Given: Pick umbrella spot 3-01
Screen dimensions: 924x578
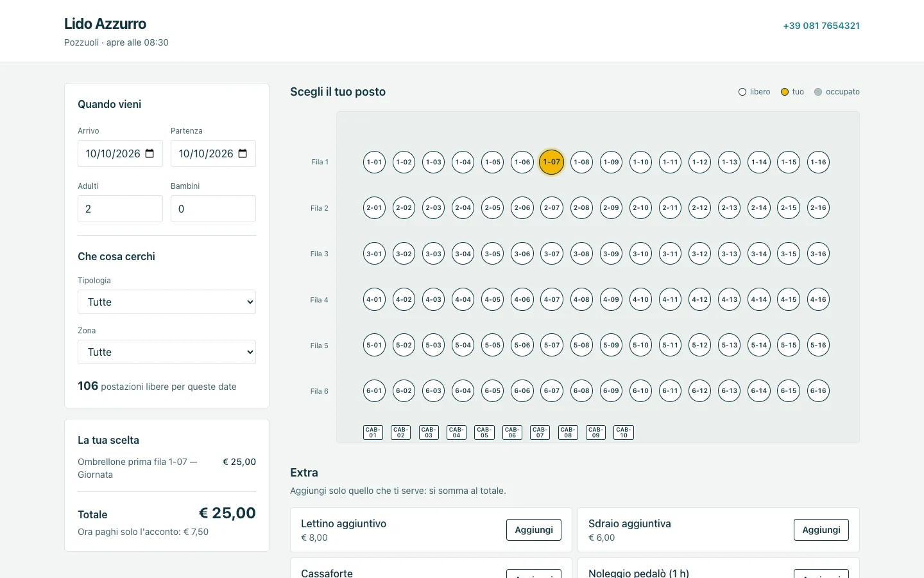Looking at the screenshot, I should click(374, 254).
